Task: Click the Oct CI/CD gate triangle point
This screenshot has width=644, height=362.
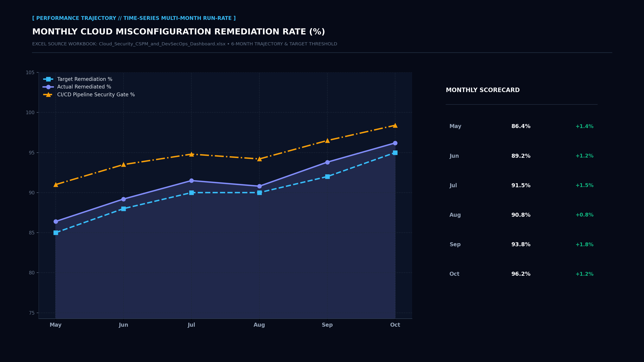Action: pos(395,125)
